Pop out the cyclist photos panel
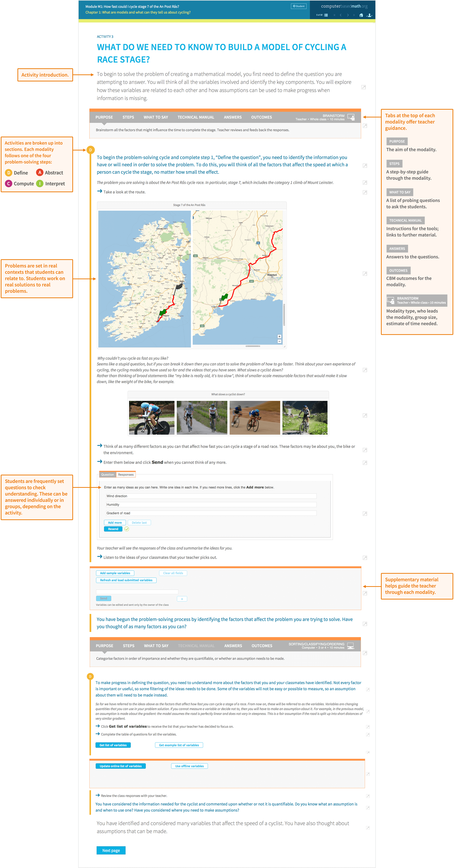 (365, 415)
